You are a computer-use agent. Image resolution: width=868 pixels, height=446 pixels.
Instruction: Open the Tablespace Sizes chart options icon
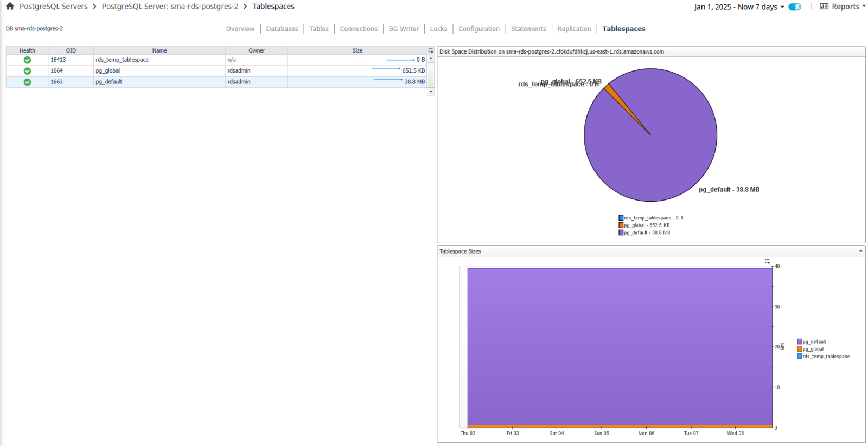point(767,261)
